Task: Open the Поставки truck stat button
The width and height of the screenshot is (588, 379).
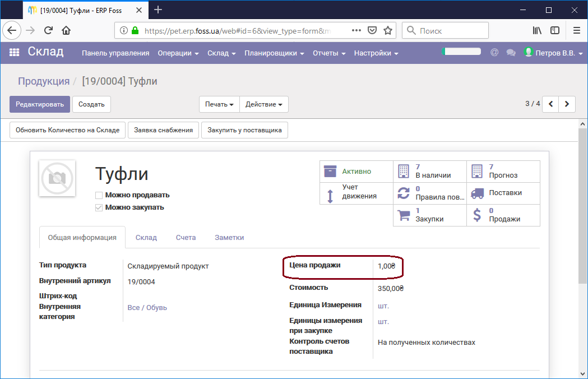Action: 503,193
